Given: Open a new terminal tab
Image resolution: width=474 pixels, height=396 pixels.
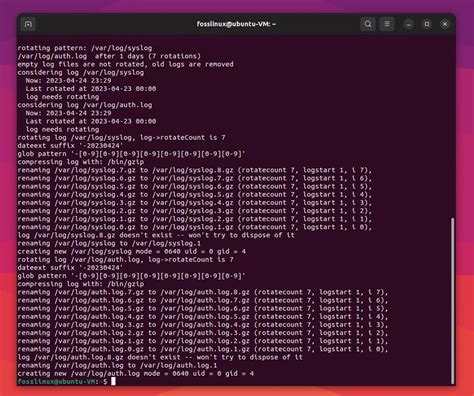Looking at the screenshot, I should coord(28,24).
